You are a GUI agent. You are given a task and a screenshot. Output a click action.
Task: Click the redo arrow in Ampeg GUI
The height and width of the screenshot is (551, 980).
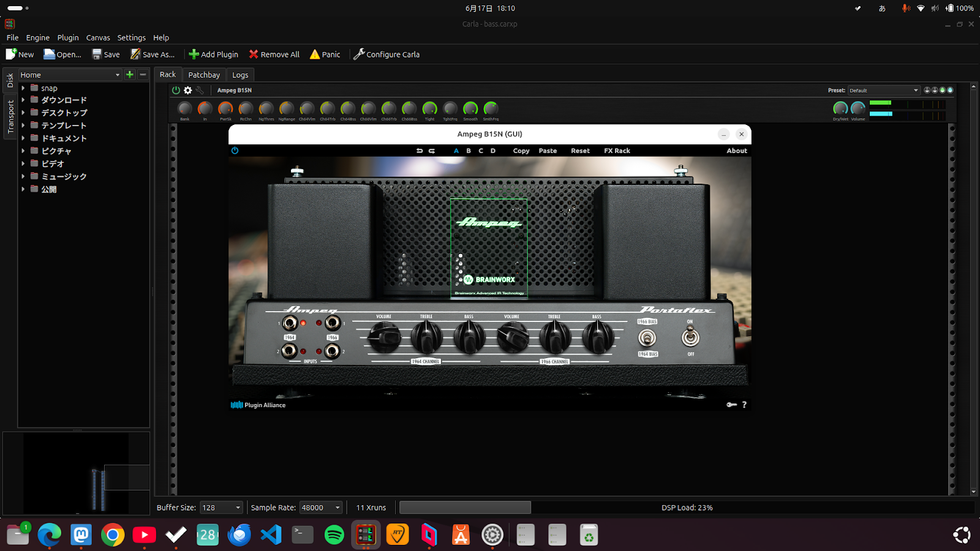[432, 151]
